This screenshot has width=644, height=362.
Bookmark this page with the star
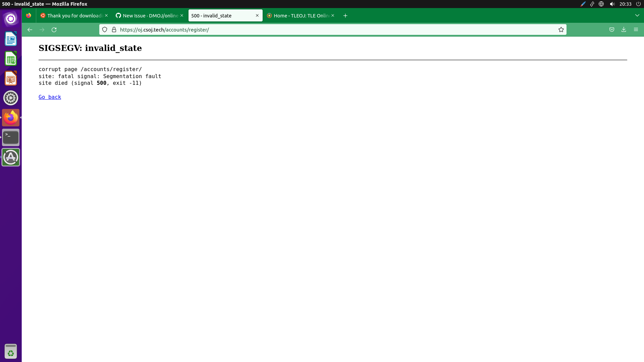(561, 29)
